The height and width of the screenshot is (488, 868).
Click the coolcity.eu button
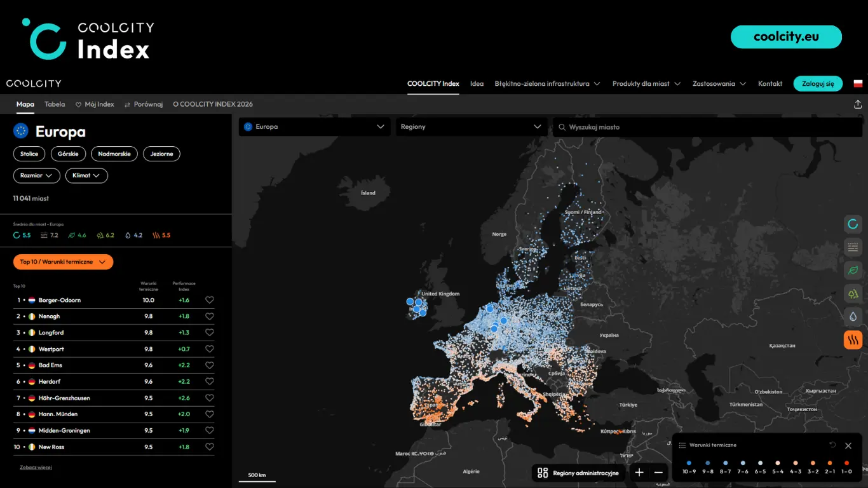pyautogui.click(x=786, y=37)
